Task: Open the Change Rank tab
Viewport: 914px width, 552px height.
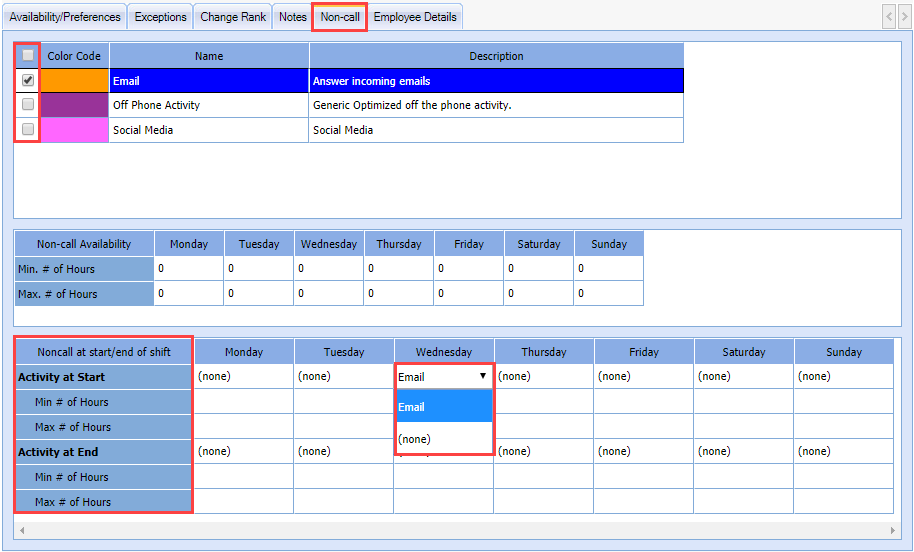Action: tap(233, 17)
